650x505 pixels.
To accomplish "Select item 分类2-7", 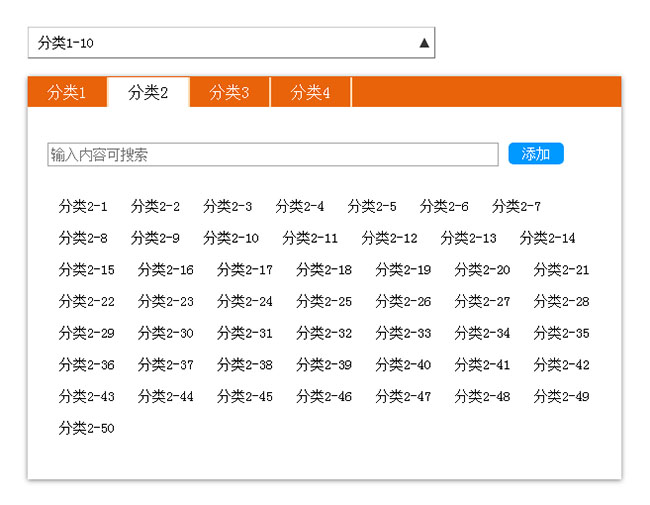I will click(516, 207).
